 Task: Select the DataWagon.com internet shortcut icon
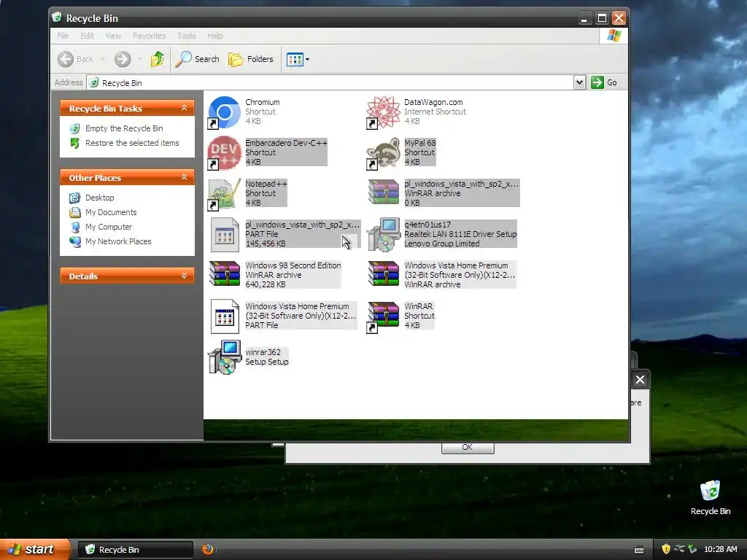pos(384,112)
